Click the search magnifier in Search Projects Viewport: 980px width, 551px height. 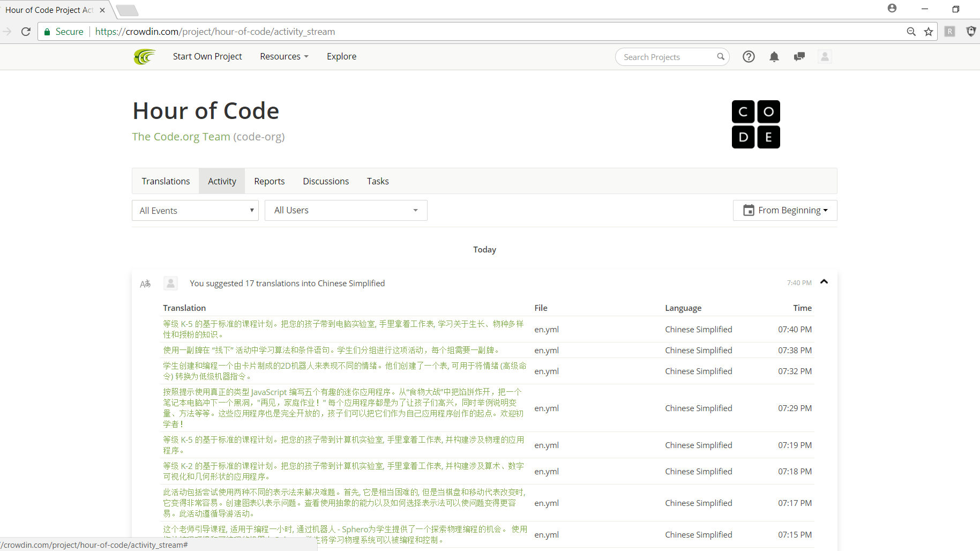tap(721, 57)
